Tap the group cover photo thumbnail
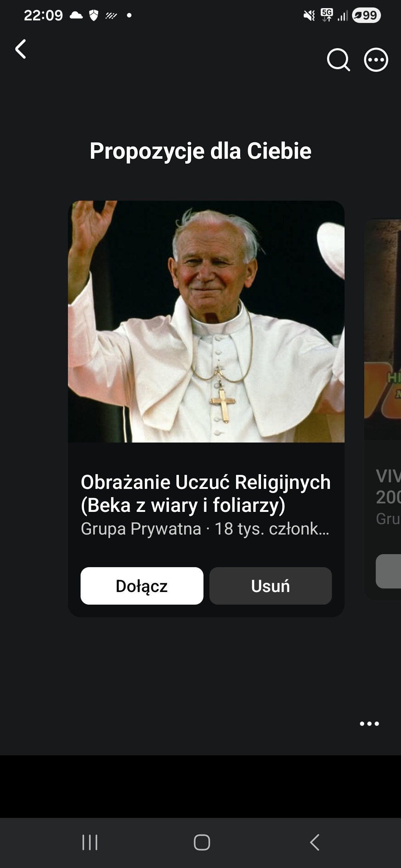Screen dimensions: 401x868 (206, 321)
